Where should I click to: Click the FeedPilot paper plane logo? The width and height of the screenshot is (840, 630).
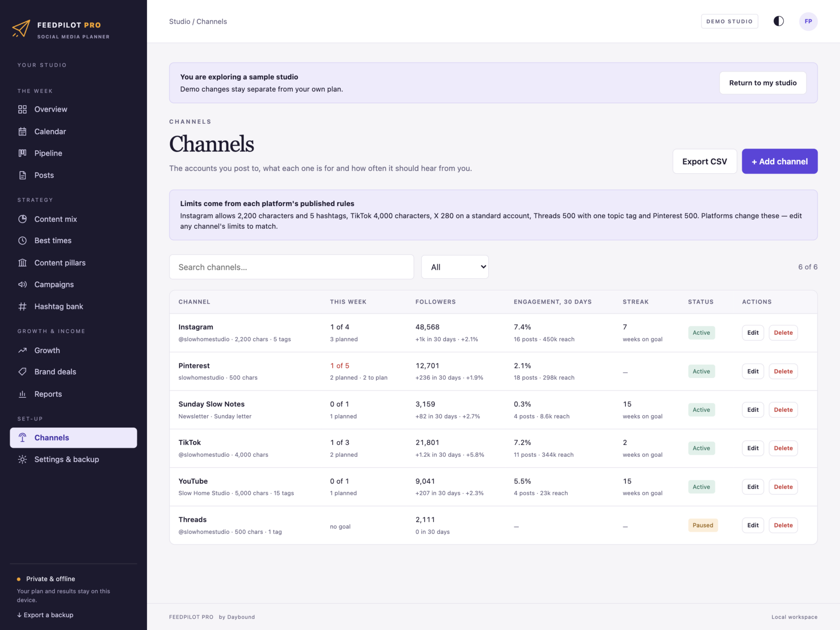21,28
